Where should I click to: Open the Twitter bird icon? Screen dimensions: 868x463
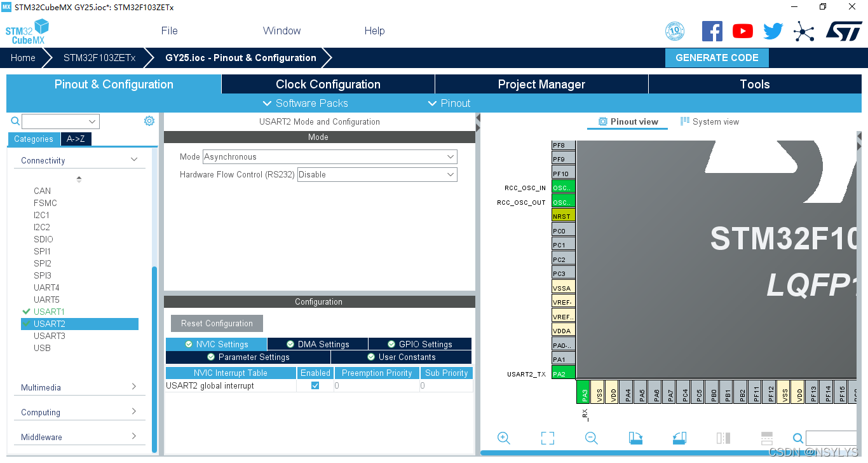coord(773,31)
